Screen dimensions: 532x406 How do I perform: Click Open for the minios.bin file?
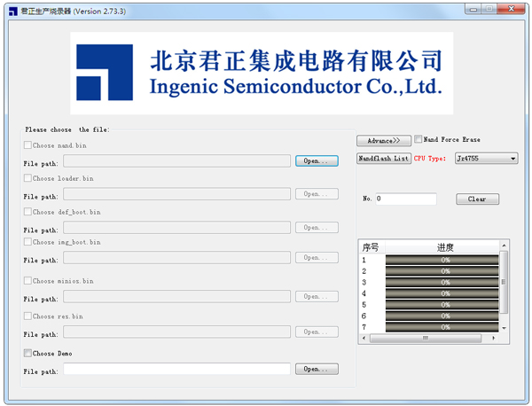click(x=317, y=297)
